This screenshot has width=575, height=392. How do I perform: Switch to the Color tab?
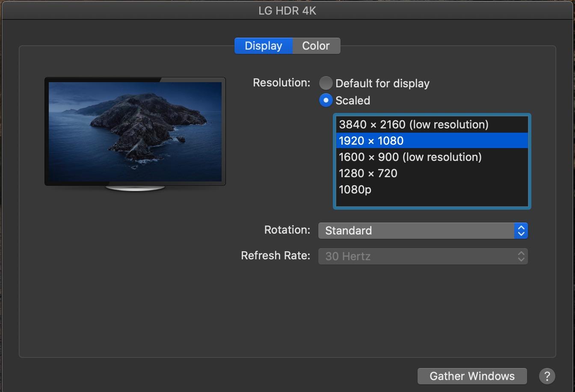[x=316, y=46]
